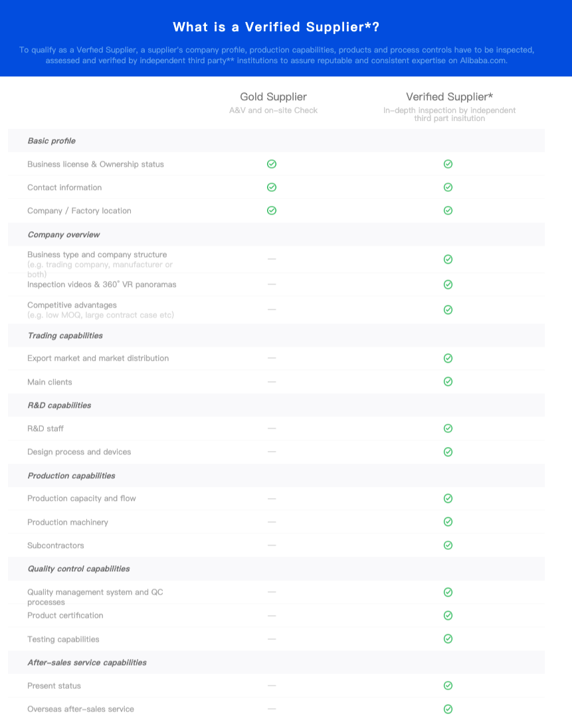Select the Gold Supplier column heading
The width and height of the screenshot is (572, 728).
coord(273,96)
